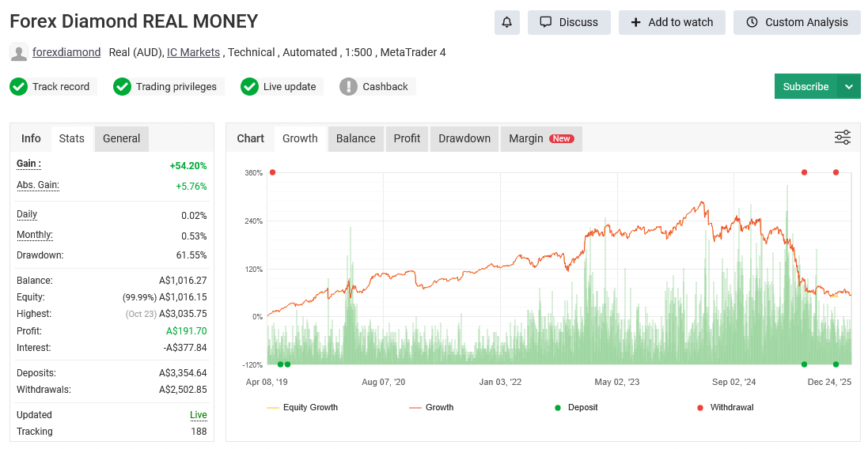868x449 pixels.
Task: Click the Track record green checkmark icon
Action: click(19, 87)
